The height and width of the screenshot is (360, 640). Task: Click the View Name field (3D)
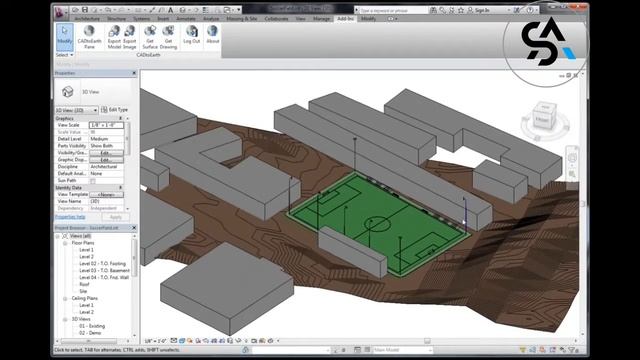click(x=106, y=202)
